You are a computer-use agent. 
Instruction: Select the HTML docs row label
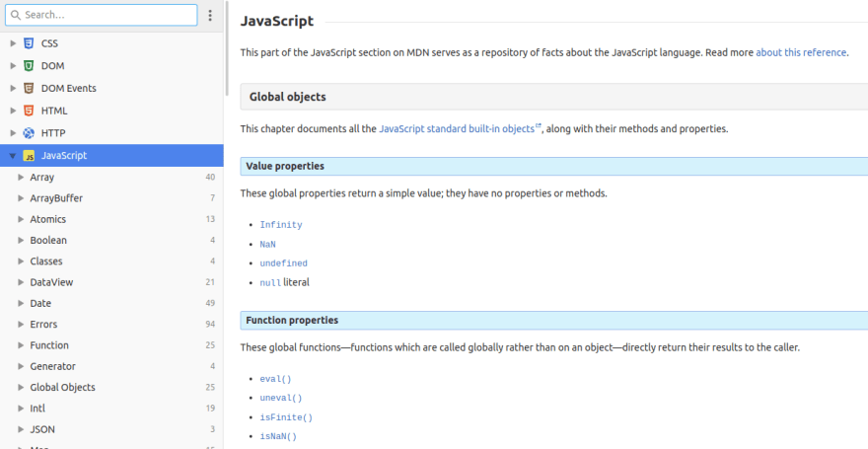coord(54,111)
